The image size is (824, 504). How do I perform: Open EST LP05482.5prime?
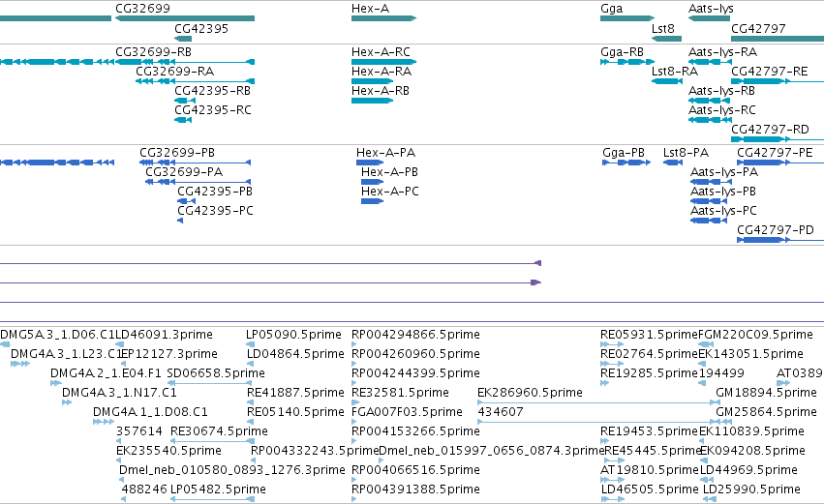[218, 489]
